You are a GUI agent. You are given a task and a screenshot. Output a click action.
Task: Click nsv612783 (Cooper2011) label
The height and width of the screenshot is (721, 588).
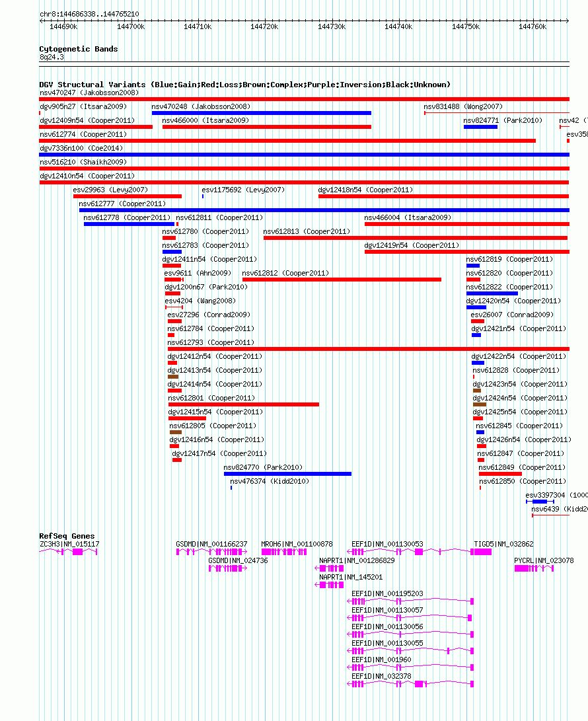205,245
